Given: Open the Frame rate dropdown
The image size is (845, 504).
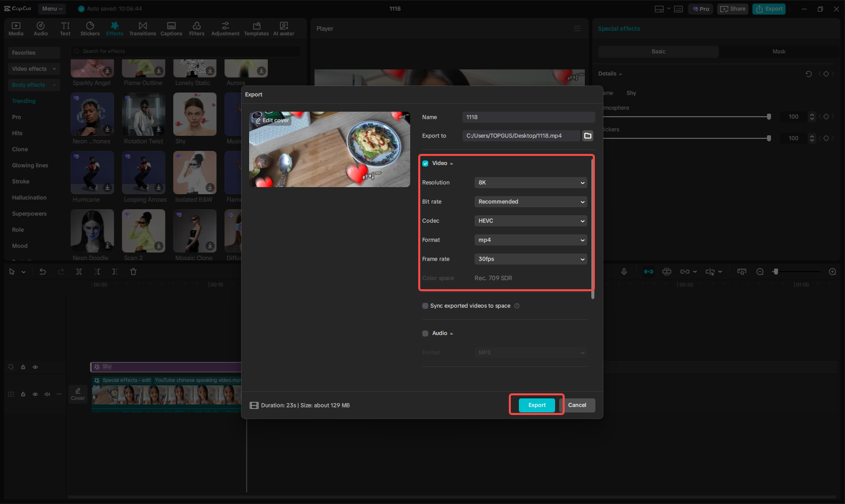Looking at the screenshot, I should click(x=530, y=259).
